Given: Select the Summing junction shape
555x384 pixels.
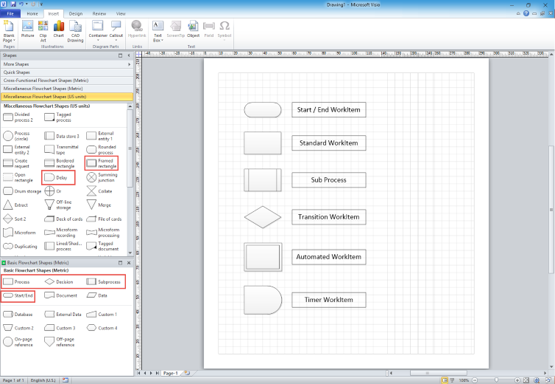Looking at the screenshot, I should 102,177.
